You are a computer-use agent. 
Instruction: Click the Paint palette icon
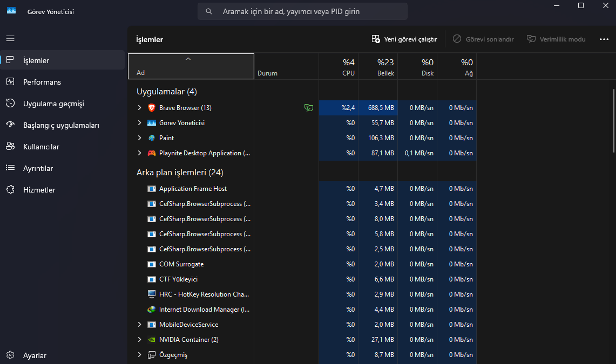152,138
